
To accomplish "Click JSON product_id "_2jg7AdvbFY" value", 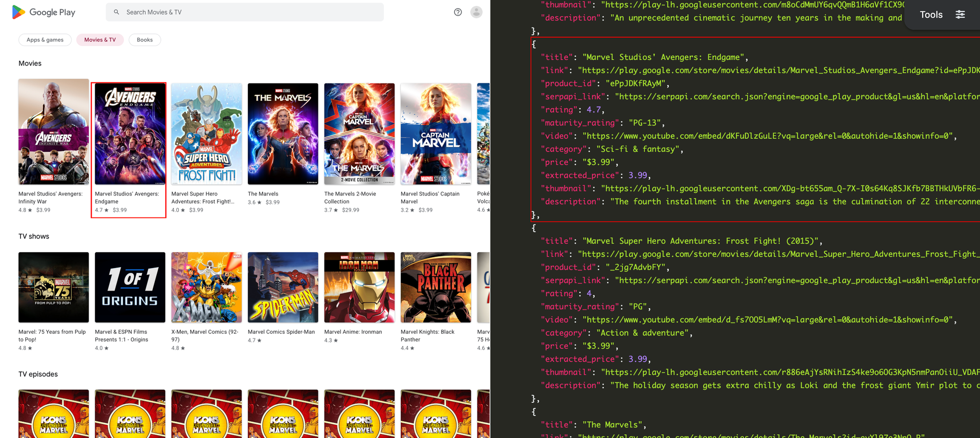I will tap(636, 268).
